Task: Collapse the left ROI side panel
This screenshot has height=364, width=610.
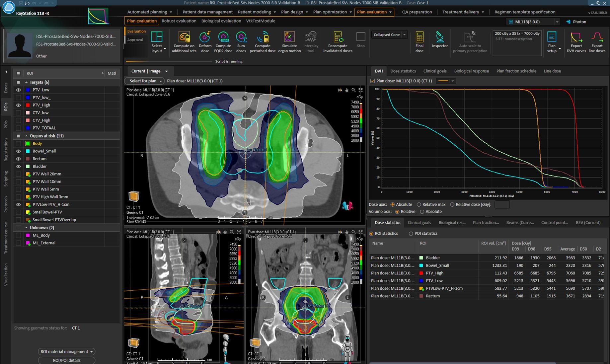Action: (6, 72)
